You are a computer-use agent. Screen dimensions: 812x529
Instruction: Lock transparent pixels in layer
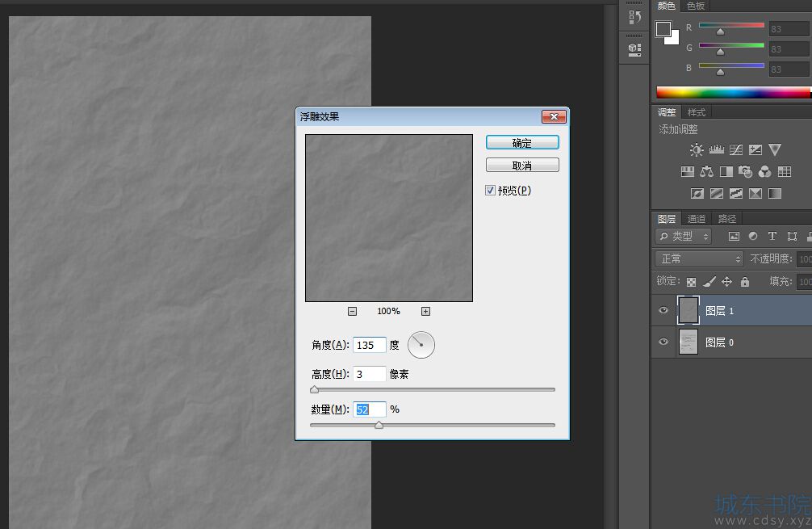pos(692,282)
